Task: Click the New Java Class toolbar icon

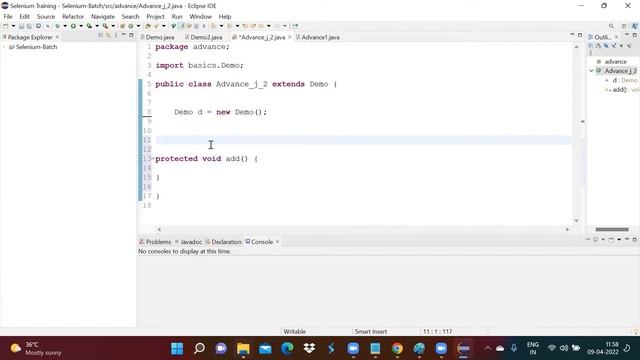Action: tap(131, 26)
